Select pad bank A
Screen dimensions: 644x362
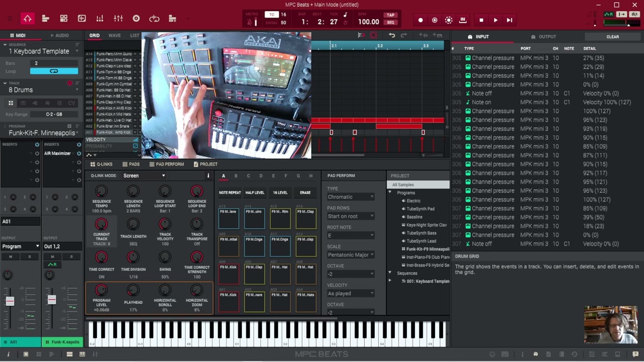click(223, 176)
